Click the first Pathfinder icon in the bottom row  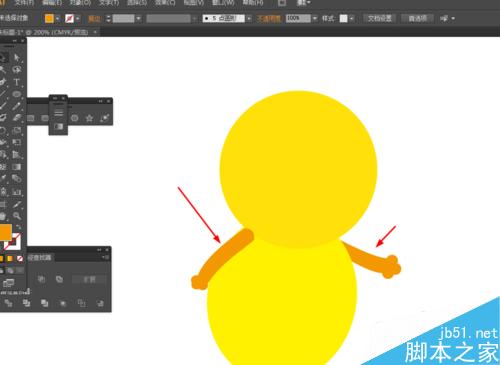tap(8, 303)
